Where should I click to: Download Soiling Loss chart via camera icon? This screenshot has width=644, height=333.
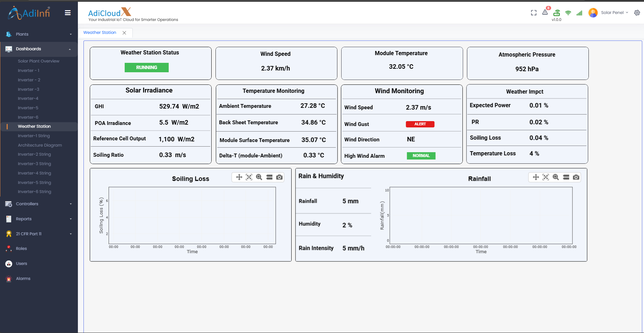tap(279, 177)
